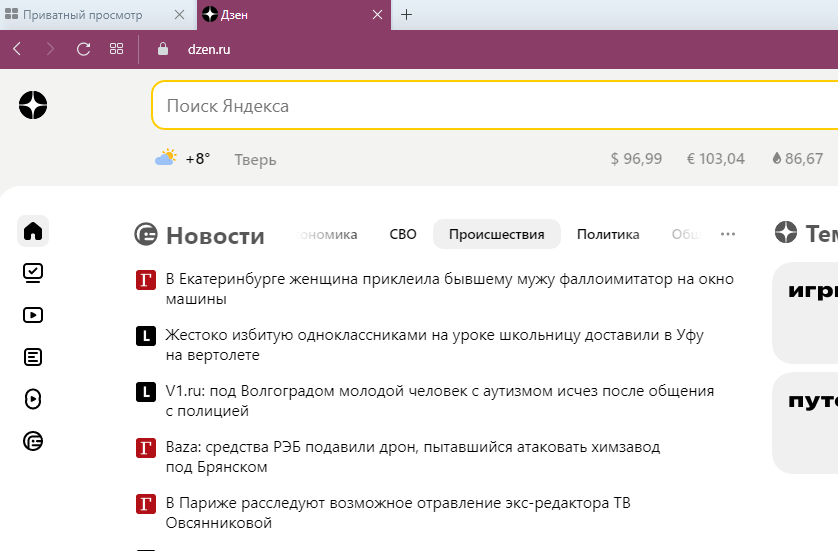Select the Экономика news tab
Image resolution: width=838 pixels, height=551 pixels.
(x=327, y=234)
